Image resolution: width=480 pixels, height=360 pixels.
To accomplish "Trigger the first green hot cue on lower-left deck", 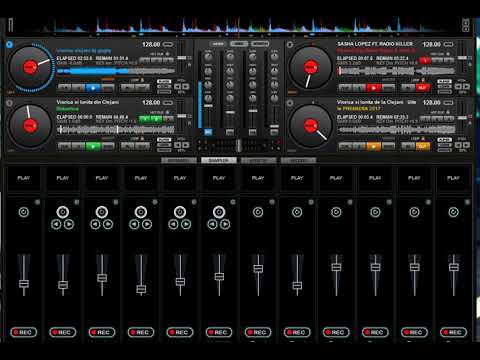I will (x=144, y=119).
